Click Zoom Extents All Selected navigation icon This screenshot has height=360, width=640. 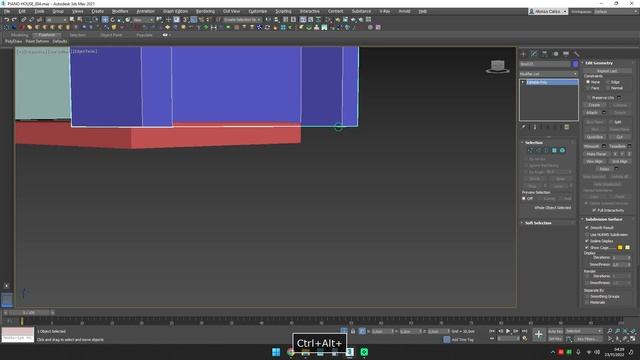click(x=633, y=331)
